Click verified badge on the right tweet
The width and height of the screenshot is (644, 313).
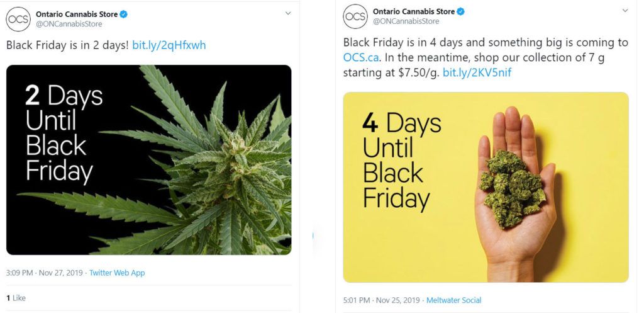coord(461,11)
